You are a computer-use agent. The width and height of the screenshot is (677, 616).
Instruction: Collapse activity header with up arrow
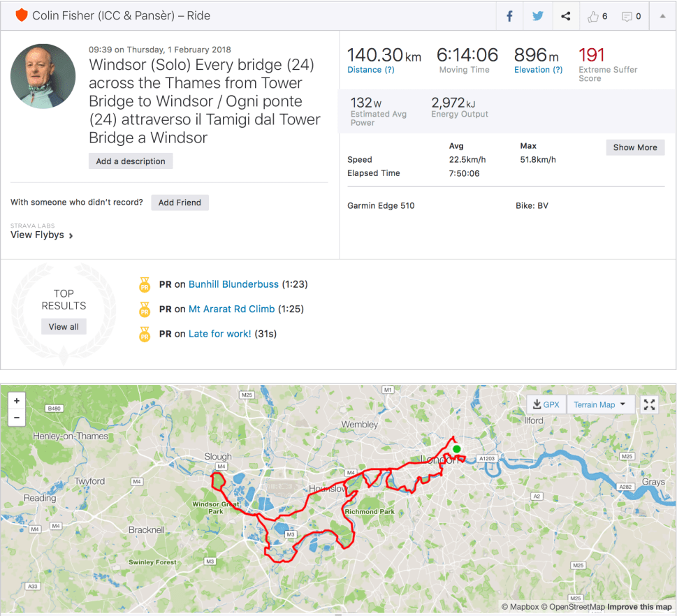point(662,16)
